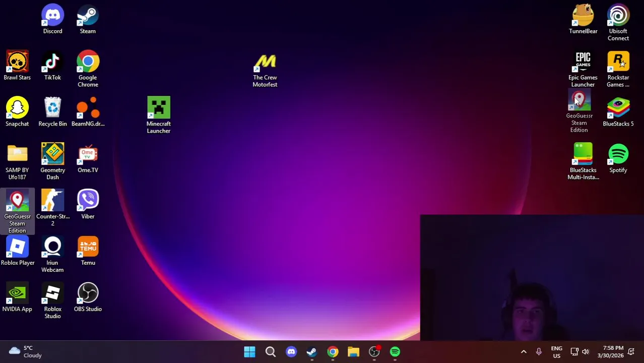The height and width of the screenshot is (363, 644).
Task: Select the Brawl Stars desktop icon
Action: coord(17,66)
